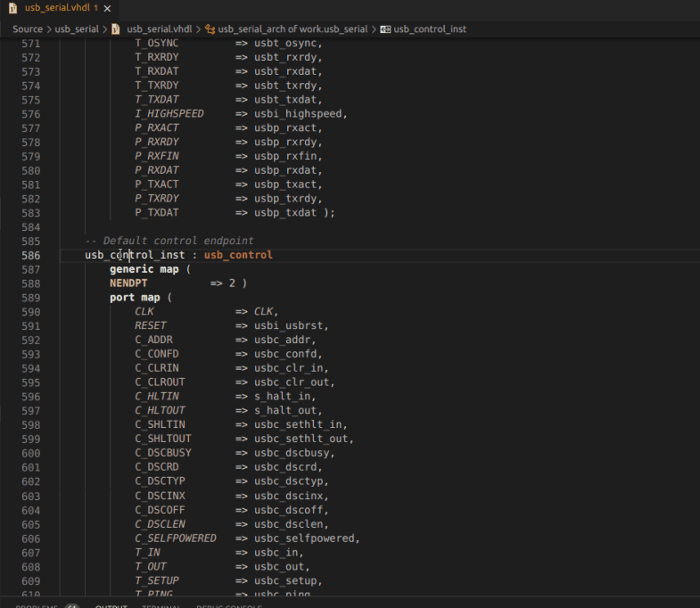Expand the usb_serial folder breadcrumb

pos(76,29)
